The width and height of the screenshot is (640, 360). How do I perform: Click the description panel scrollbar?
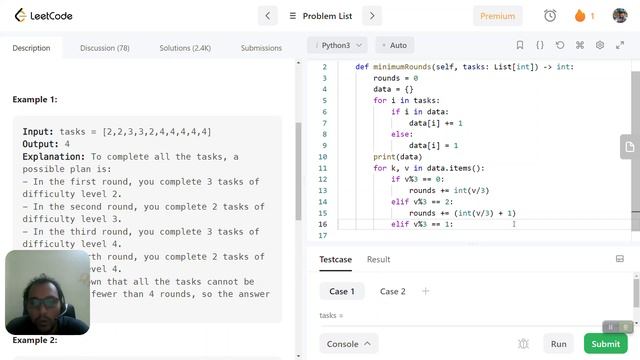tap(298, 171)
